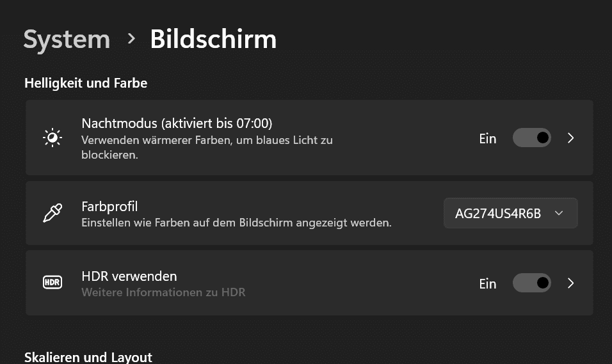Image resolution: width=612 pixels, height=364 pixels.
Task: Click the Ein label next to Nachtmodus
Action: (488, 139)
